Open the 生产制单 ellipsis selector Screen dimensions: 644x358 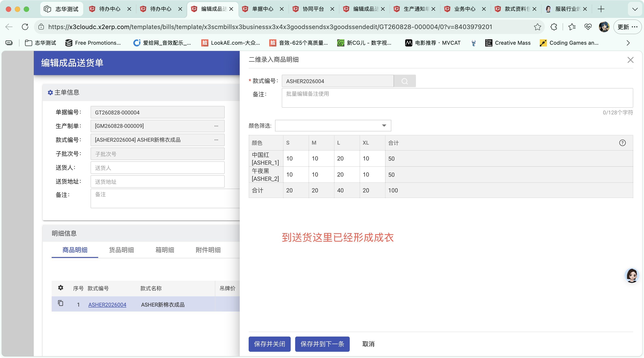click(216, 126)
